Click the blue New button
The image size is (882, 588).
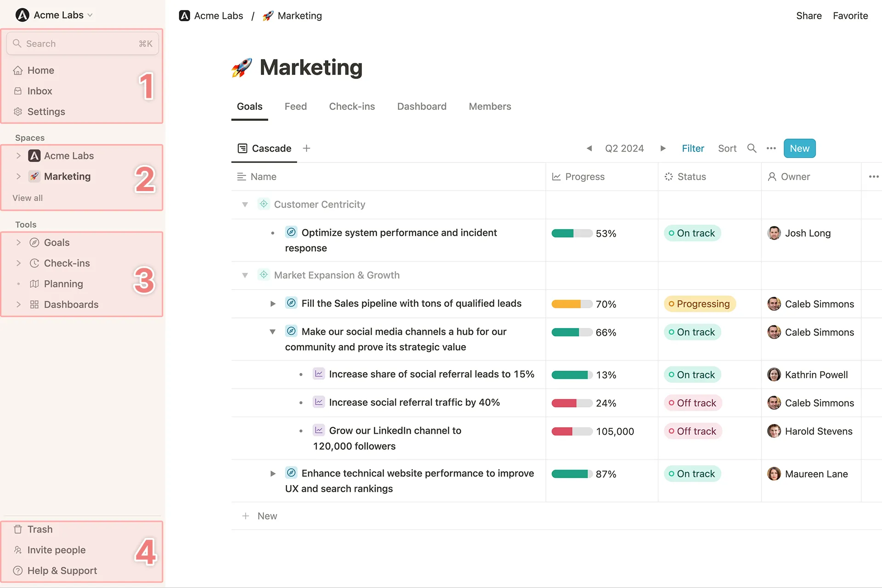(x=799, y=148)
